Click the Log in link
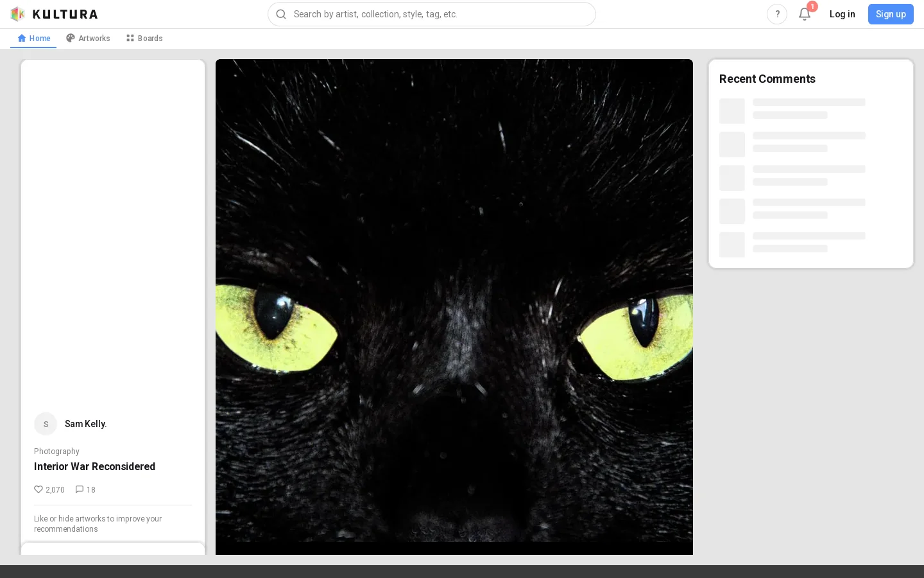The height and width of the screenshot is (578, 924). point(842,14)
